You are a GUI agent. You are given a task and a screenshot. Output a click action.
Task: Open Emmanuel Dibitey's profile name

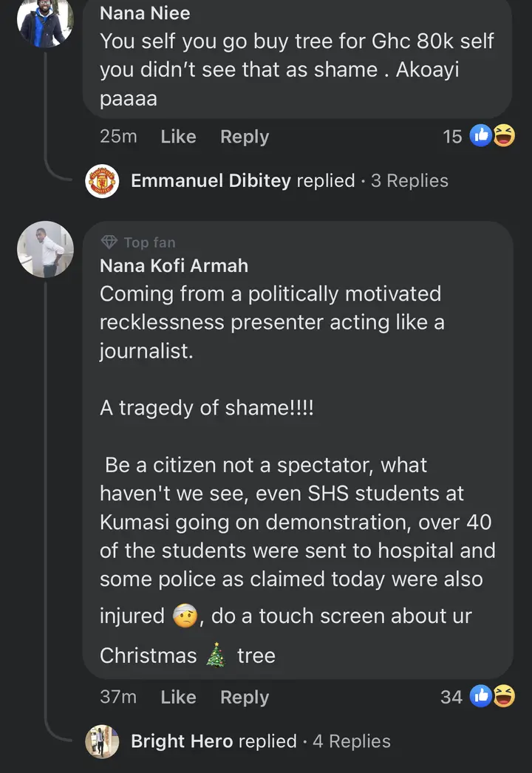tap(211, 181)
